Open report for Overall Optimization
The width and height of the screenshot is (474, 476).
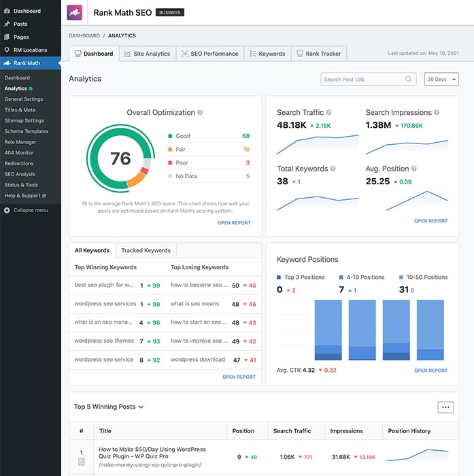(x=234, y=223)
